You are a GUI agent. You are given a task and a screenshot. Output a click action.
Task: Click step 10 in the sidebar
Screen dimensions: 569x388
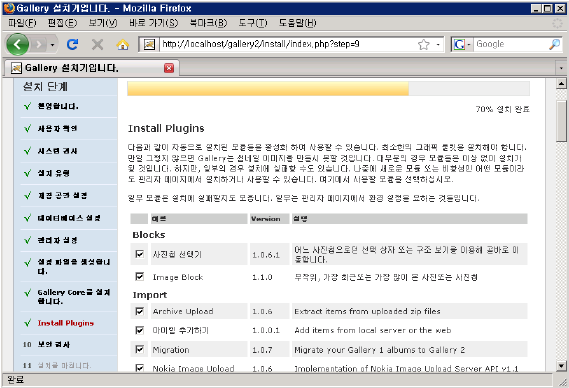click(x=54, y=344)
